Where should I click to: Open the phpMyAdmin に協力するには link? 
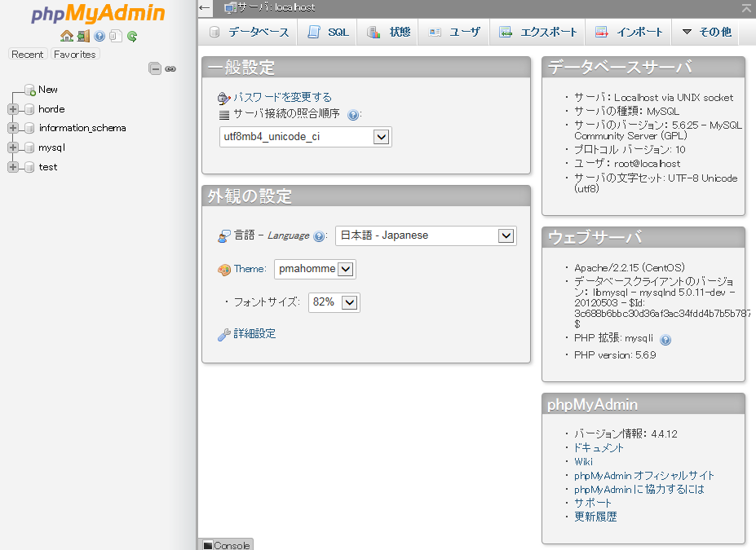pyautogui.click(x=639, y=490)
